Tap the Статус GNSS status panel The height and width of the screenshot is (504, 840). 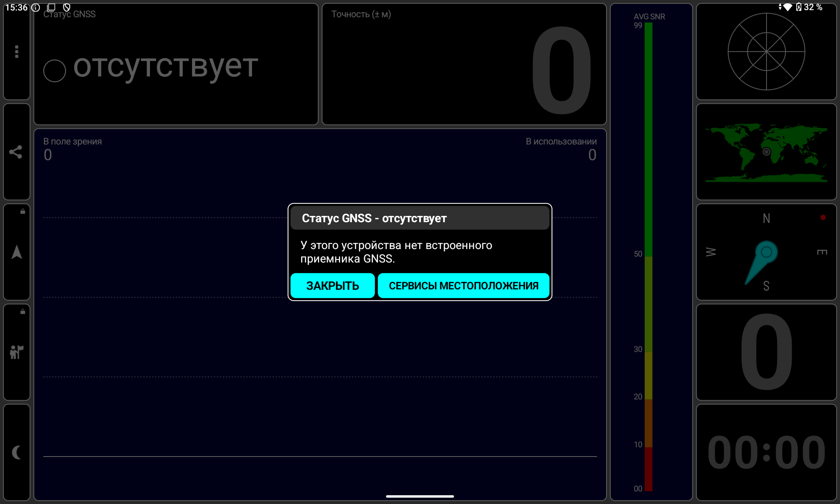tap(176, 64)
